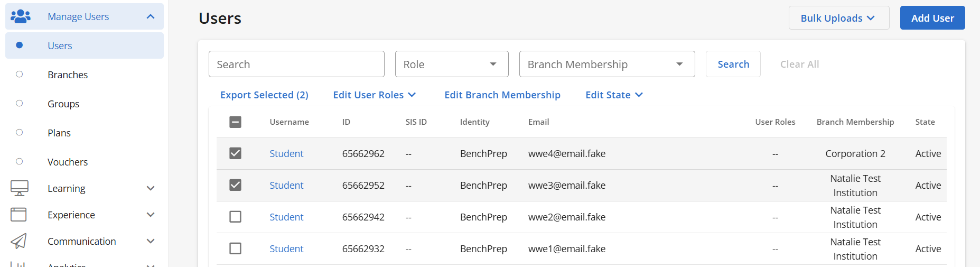Open the Edit User Roles dropdown

pyautogui.click(x=375, y=95)
